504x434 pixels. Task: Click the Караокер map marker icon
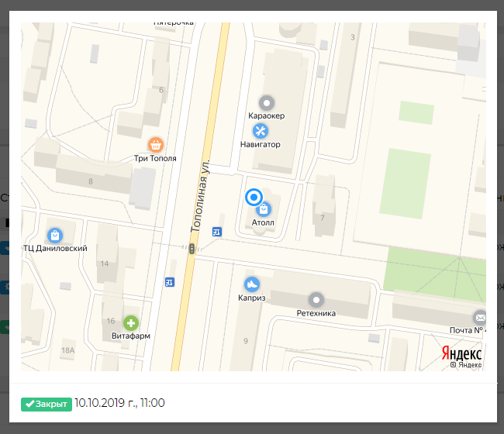pyautogui.click(x=267, y=103)
